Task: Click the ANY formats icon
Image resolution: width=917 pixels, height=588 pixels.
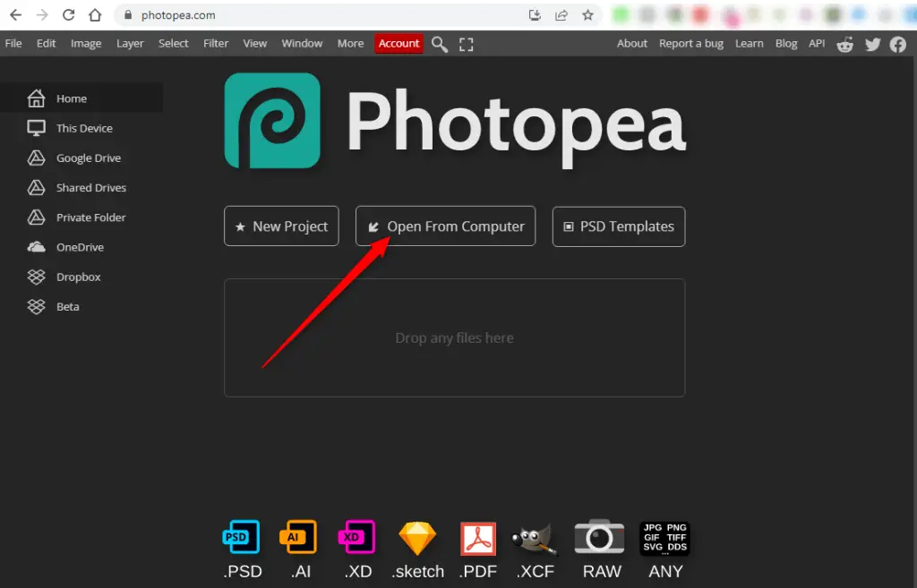Action: click(x=665, y=538)
